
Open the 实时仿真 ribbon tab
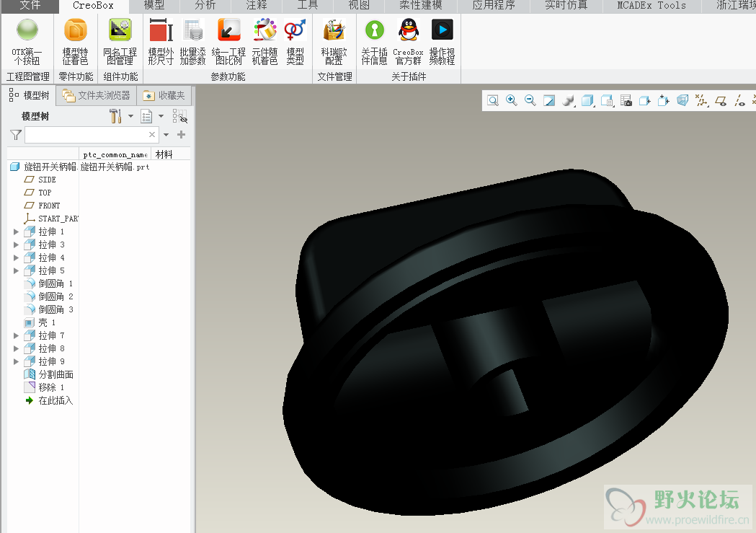(566, 5)
